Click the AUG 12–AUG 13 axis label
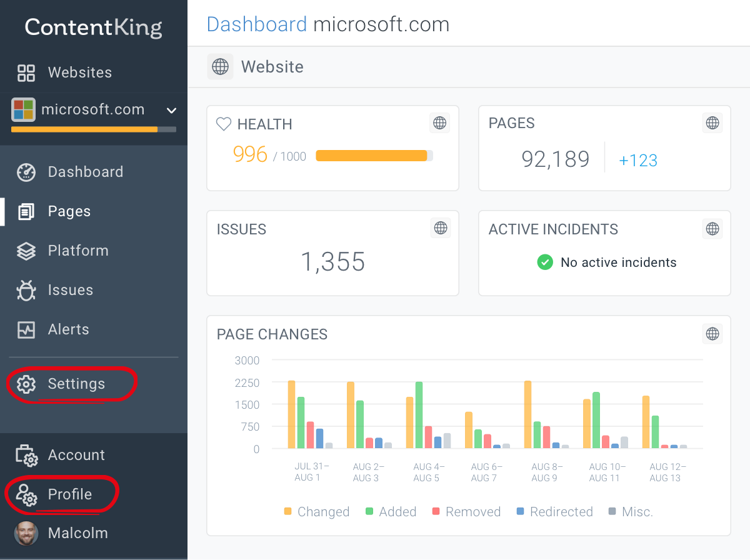The width and height of the screenshot is (750, 560). click(667, 472)
